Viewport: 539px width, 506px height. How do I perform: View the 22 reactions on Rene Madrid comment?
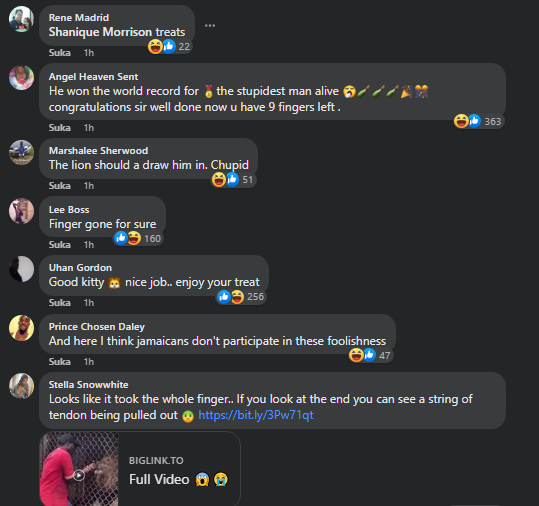coord(169,46)
